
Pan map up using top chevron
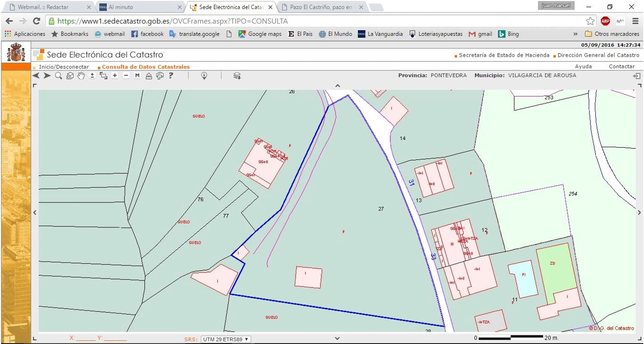click(337, 86)
